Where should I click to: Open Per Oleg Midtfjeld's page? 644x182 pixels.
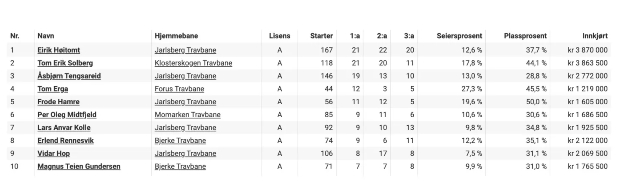[67, 115]
